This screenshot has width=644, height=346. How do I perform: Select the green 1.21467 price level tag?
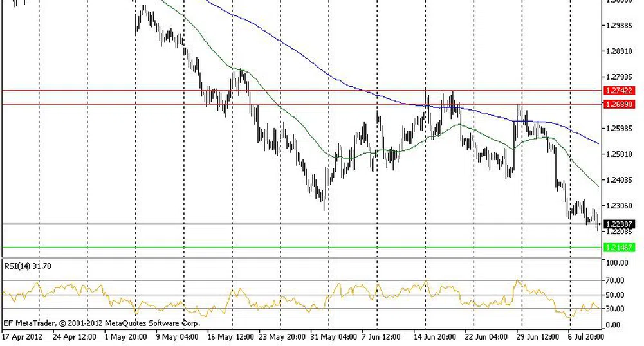click(620, 248)
